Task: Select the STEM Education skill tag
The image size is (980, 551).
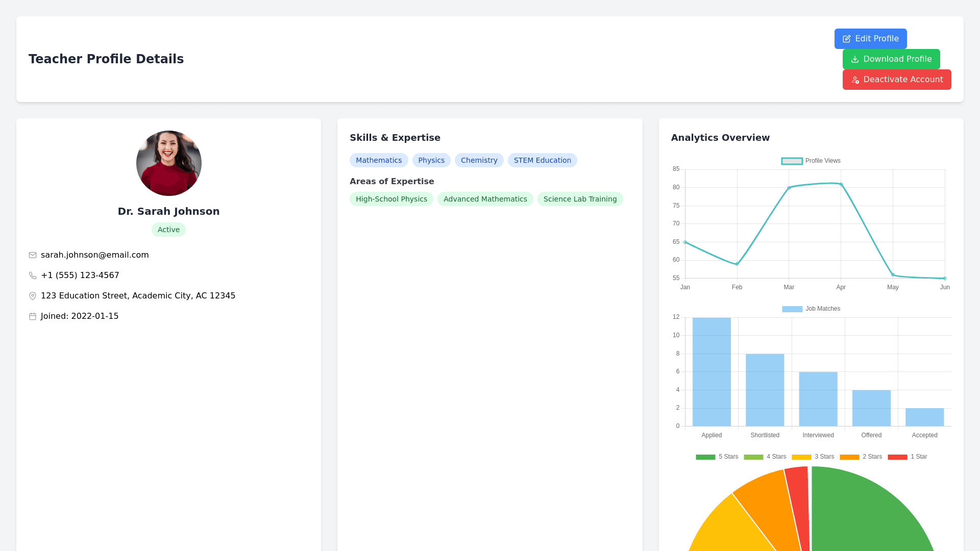Action: click(542, 160)
